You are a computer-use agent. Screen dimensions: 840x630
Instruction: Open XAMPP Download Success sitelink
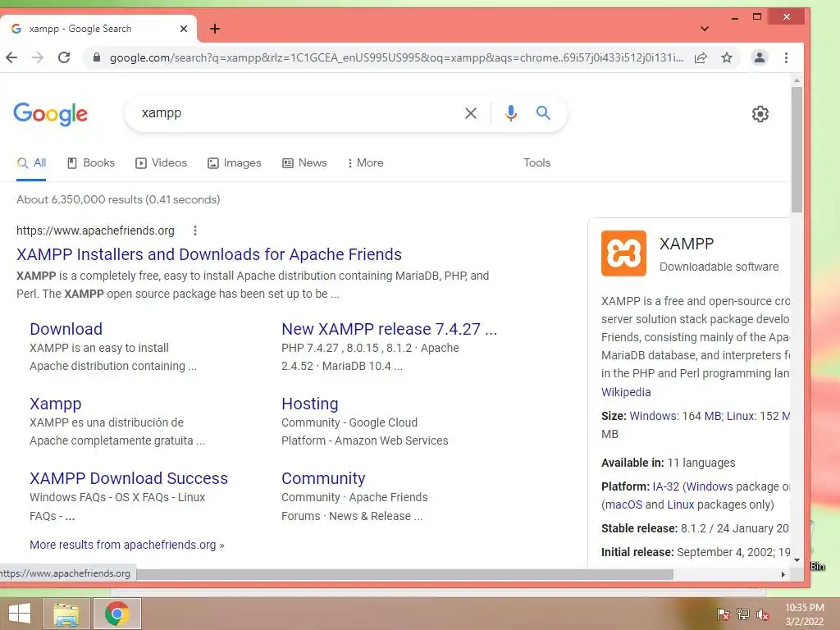pyautogui.click(x=129, y=478)
